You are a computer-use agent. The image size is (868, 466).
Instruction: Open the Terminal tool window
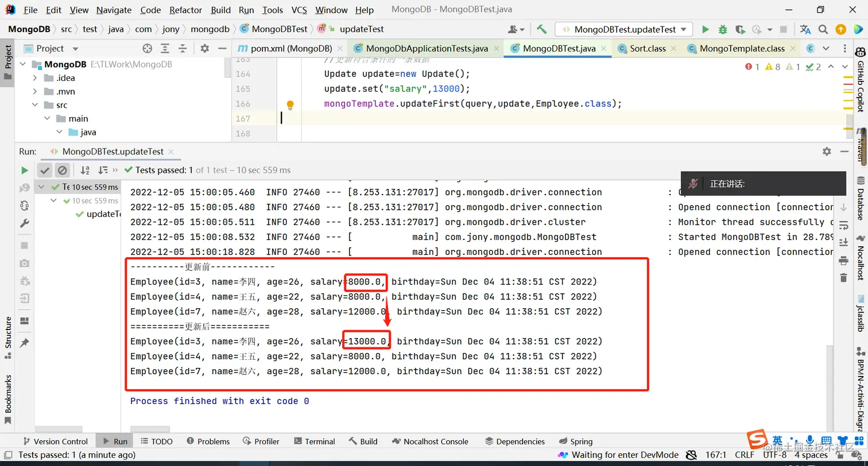click(x=315, y=441)
